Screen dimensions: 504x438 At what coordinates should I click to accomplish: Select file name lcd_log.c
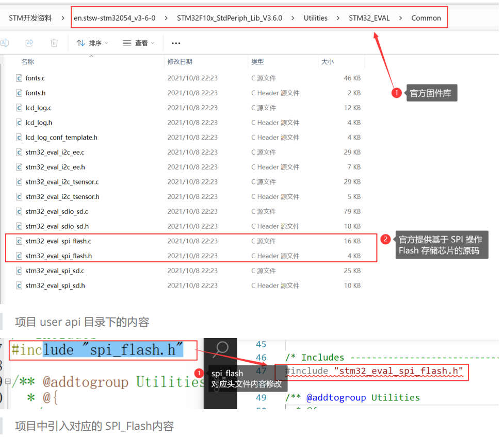click(38, 108)
